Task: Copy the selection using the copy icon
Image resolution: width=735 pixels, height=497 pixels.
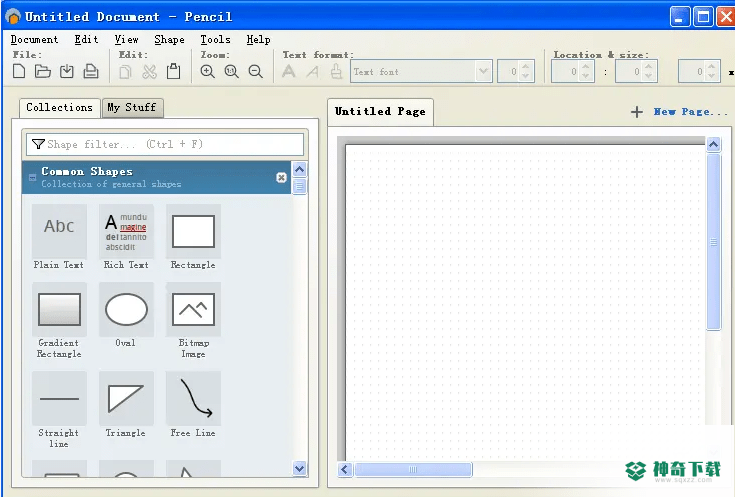Action: [x=126, y=72]
